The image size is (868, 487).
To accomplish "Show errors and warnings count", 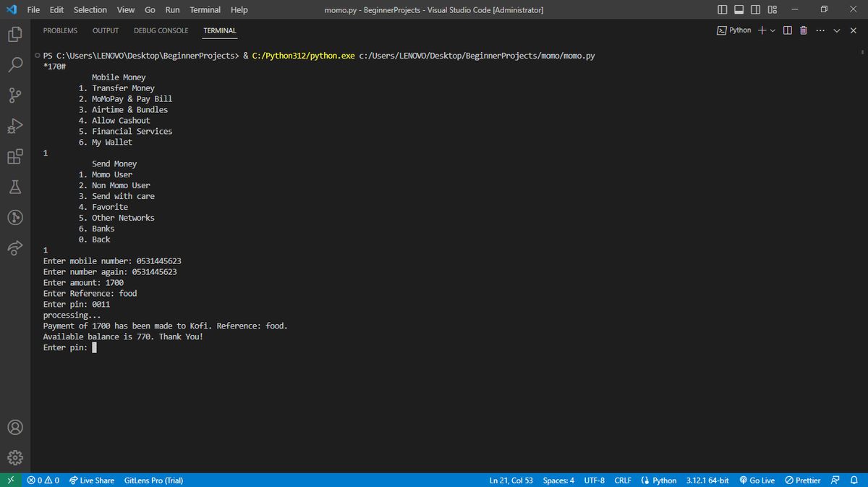I will (x=43, y=480).
